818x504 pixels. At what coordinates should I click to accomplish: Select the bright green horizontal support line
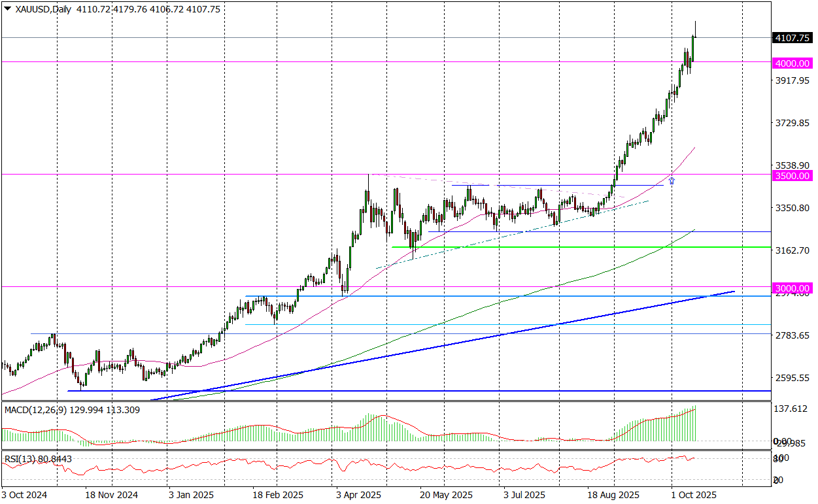click(x=575, y=247)
